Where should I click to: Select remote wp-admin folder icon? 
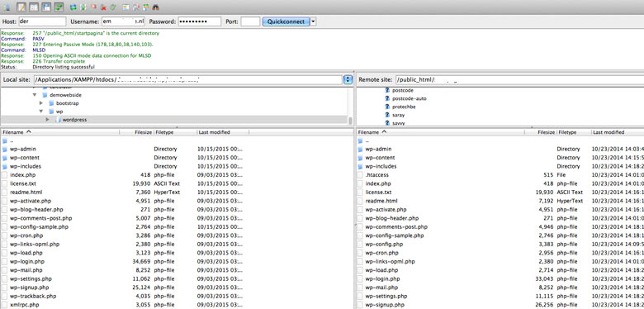tap(360, 150)
